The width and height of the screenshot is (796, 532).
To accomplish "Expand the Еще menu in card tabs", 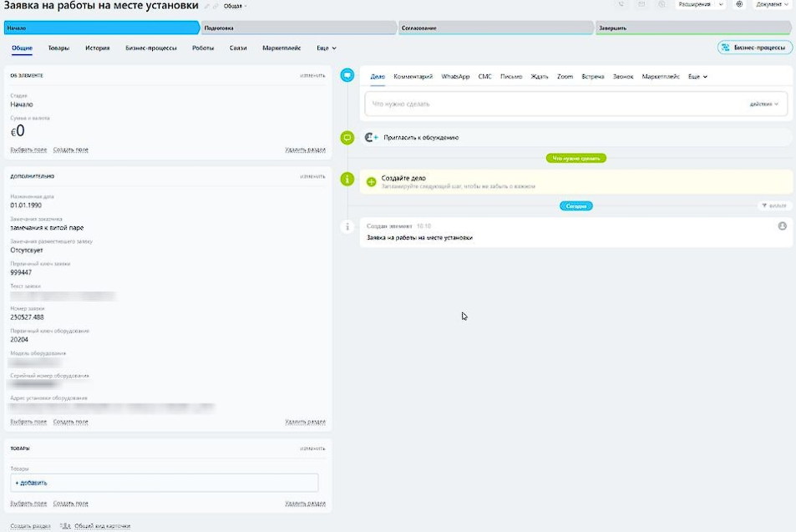I will pos(327,48).
